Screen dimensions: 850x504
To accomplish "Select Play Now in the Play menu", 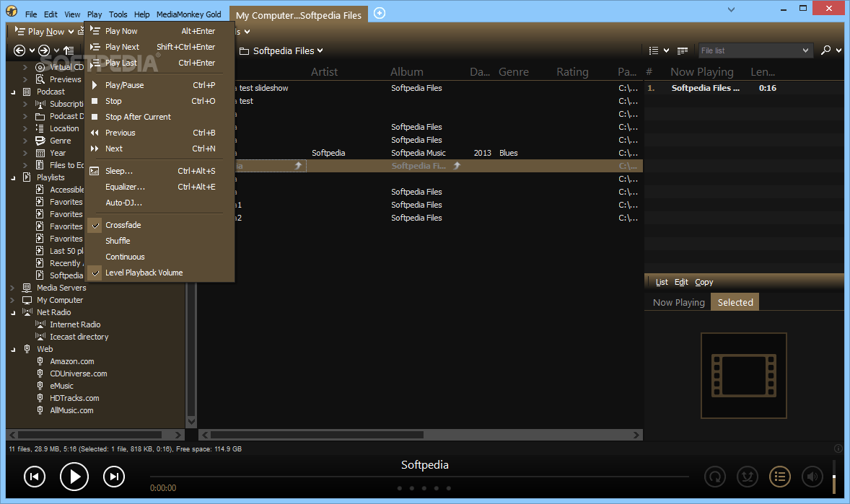I will coord(159,31).
